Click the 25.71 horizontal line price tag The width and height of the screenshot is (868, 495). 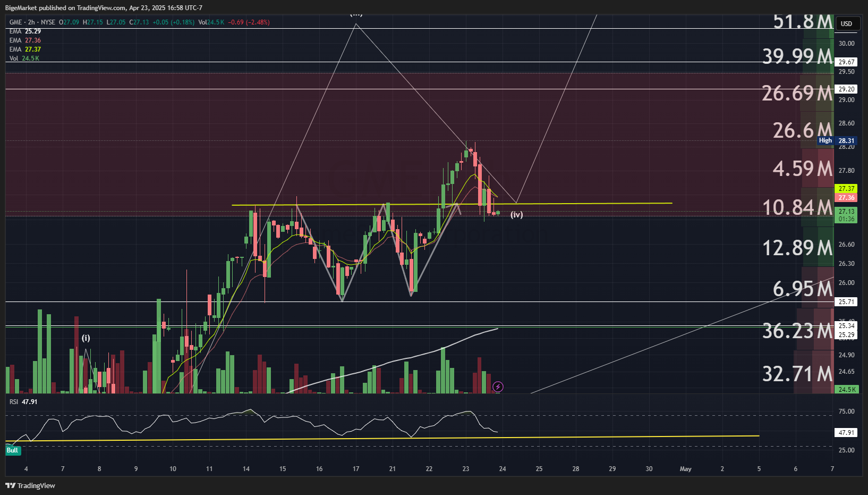pos(846,302)
